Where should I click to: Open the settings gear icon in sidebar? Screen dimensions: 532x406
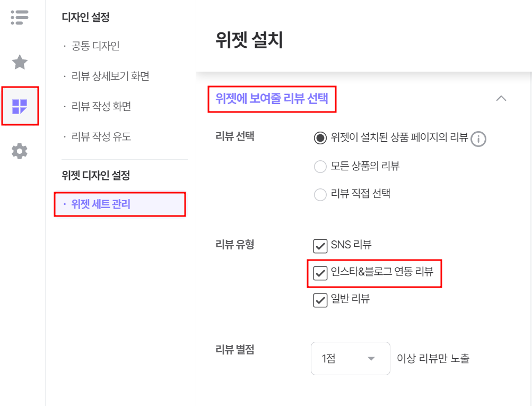click(20, 151)
